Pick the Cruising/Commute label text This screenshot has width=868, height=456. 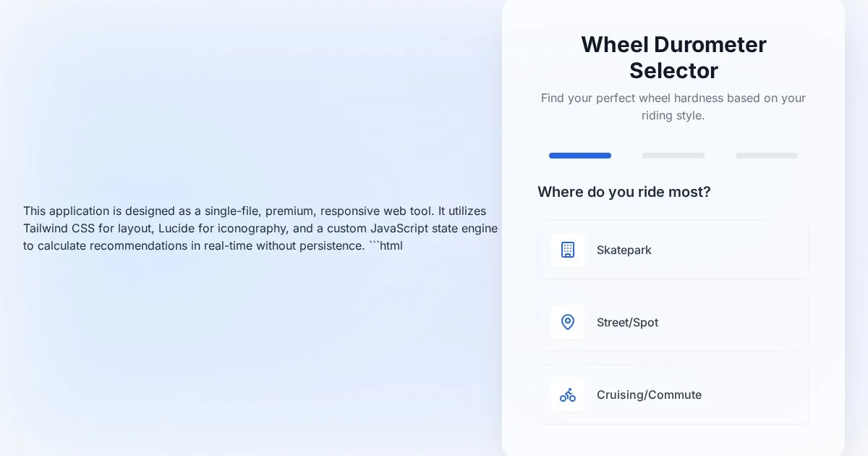tap(649, 394)
